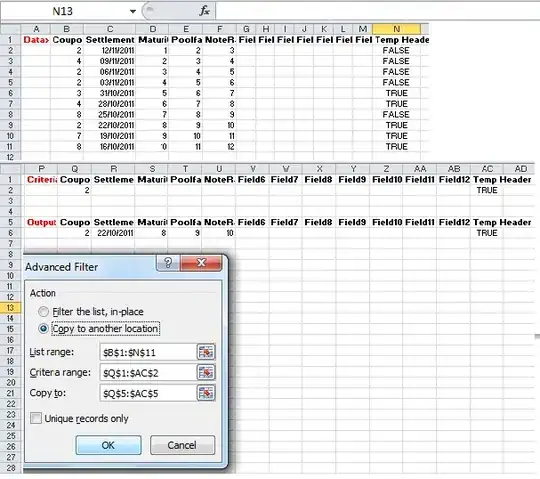Close the Advanced Filter dialog
540x479 pixels.
coord(201,263)
